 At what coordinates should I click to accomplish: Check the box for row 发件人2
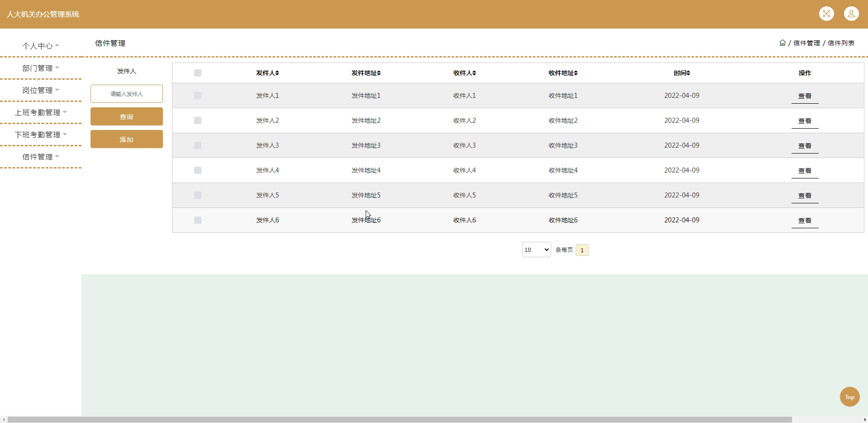pos(198,120)
